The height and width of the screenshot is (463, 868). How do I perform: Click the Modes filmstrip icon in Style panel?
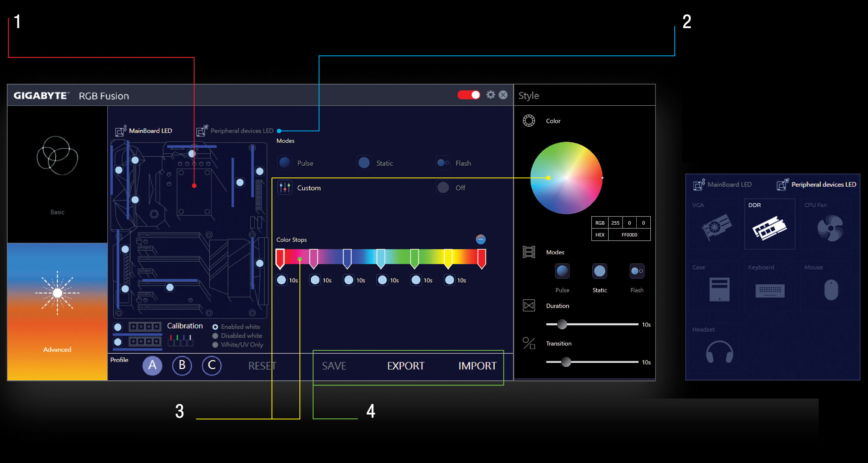(x=529, y=252)
